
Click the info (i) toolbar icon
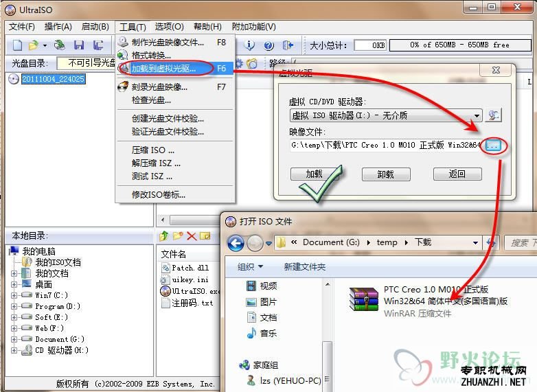click(x=250, y=45)
